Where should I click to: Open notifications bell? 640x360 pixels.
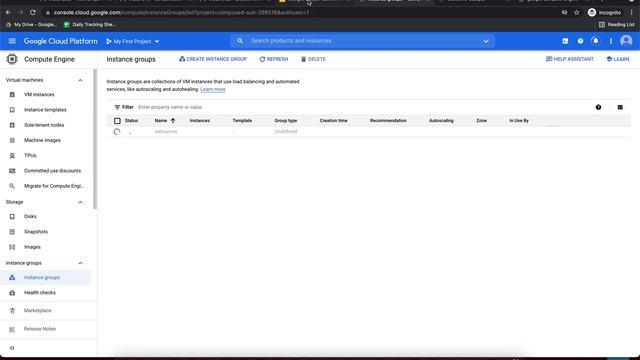pyautogui.click(x=596, y=41)
